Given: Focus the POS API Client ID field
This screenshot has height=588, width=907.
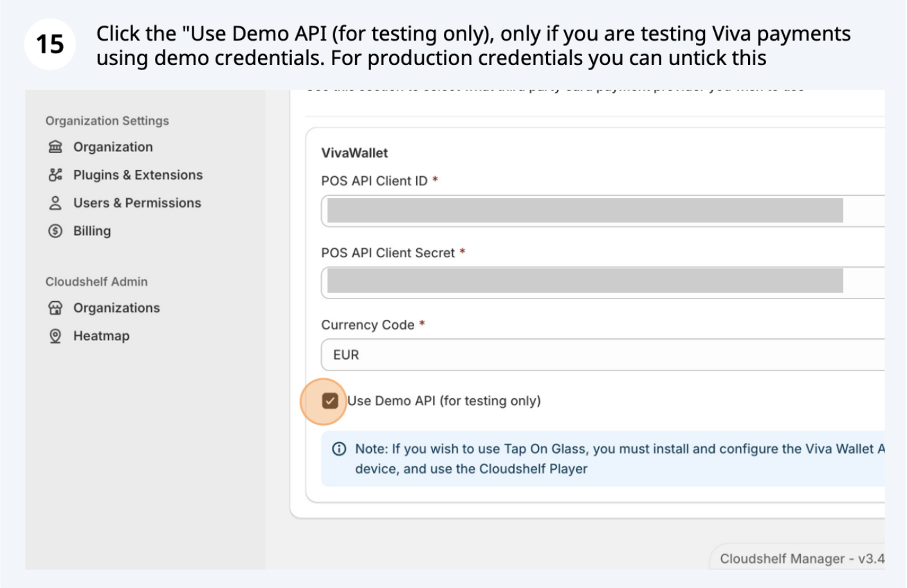Looking at the screenshot, I should point(603,211).
